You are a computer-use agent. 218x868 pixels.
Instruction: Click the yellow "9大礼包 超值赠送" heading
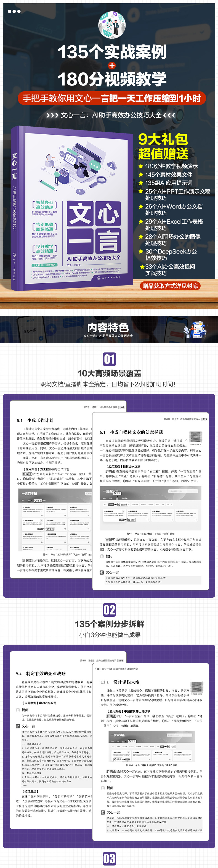click(x=163, y=146)
